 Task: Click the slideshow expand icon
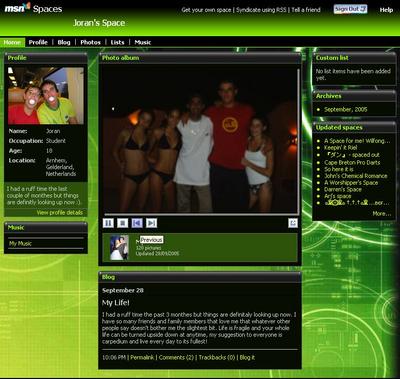(293, 223)
